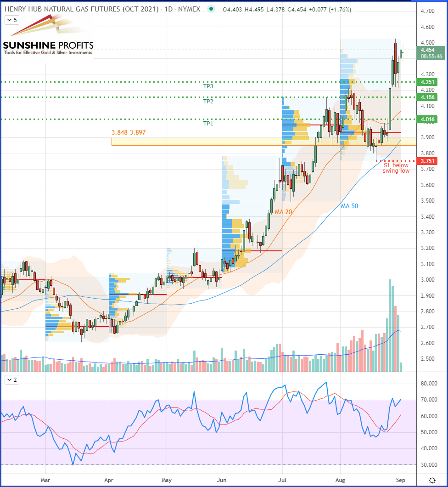The height and width of the screenshot is (487, 448).
Task: Click the Aug date on time axis
Action: [340, 480]
